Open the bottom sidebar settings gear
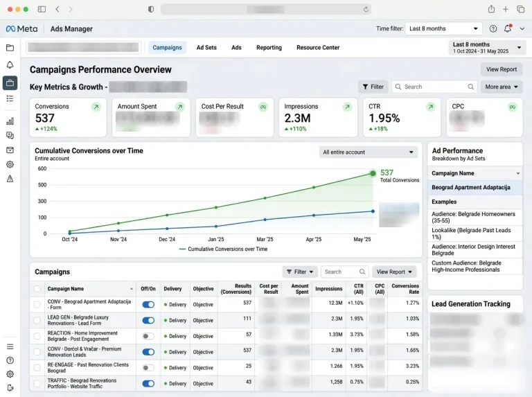This screenshot has width=532, height=397. click(10, 374)
